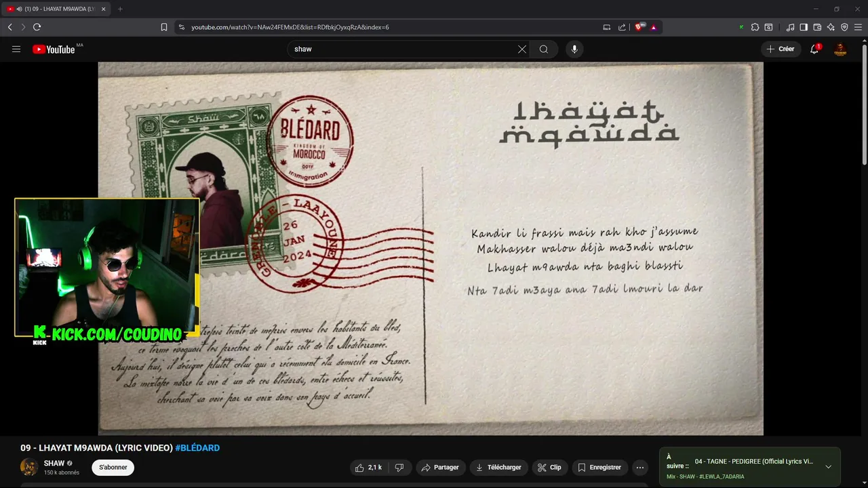The image size is (868, 488).
Task: Click the Enregistrer save button
Action: point(599,468)
